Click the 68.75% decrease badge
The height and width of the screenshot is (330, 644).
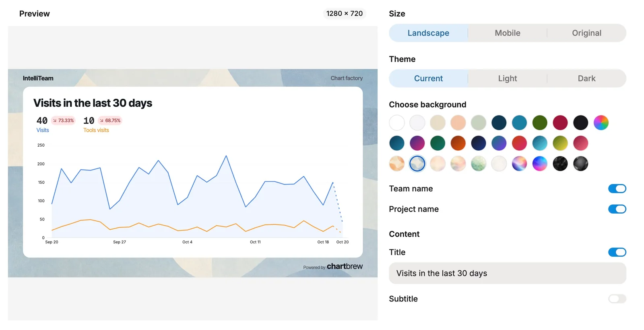(x=110, y=120)
